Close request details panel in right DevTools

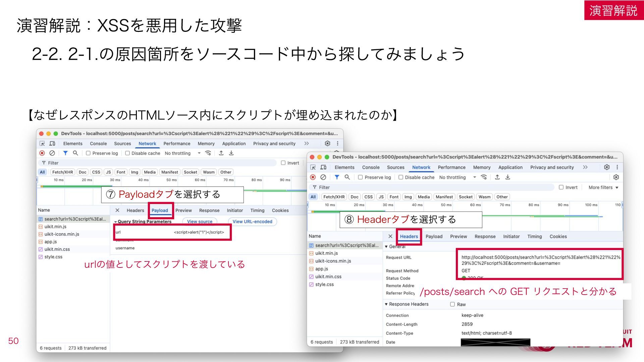tap(390, 236)
